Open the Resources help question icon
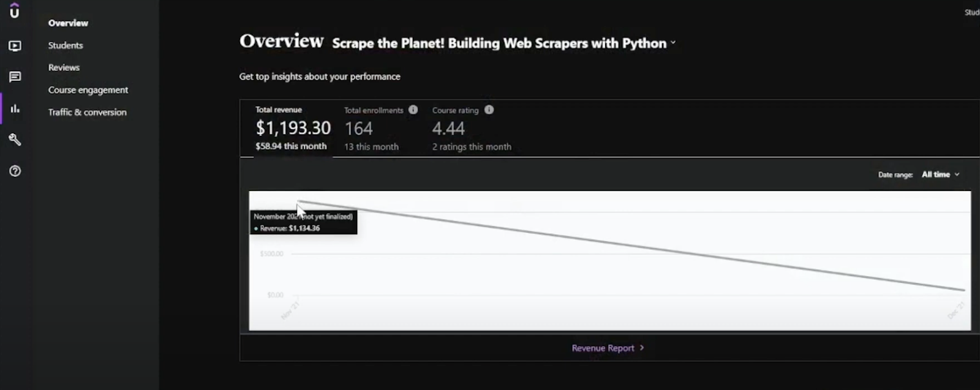 (x=15, y=171)
